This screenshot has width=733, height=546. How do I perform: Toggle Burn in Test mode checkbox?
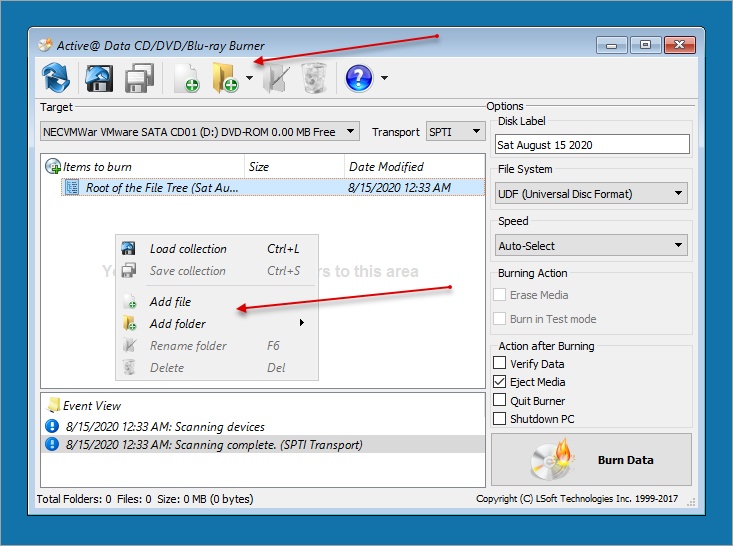(499, 318)
